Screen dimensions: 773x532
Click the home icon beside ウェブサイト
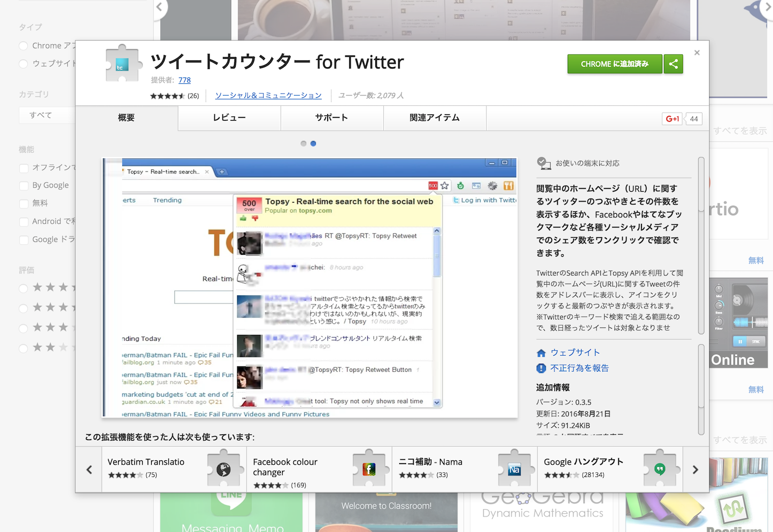point(541,353)
